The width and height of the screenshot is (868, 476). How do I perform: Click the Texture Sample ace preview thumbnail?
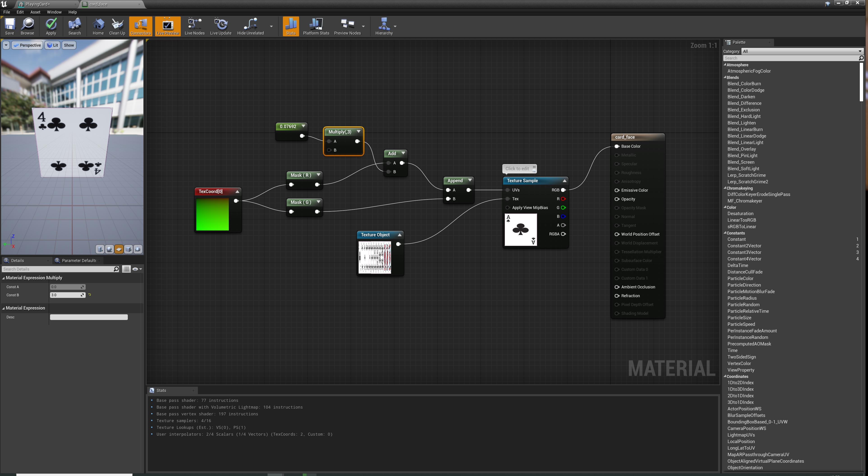pyautogui.click(x=521, y=230)
